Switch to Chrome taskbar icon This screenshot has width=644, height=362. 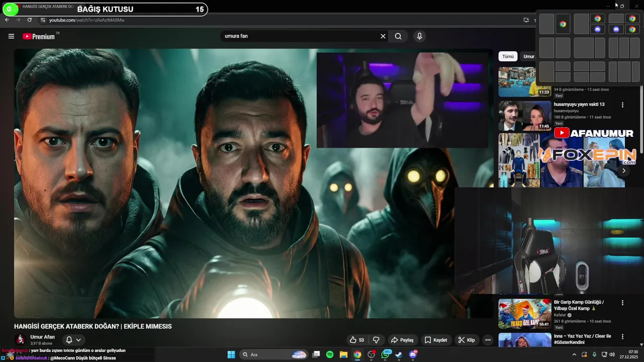click(x=357, y=354)
